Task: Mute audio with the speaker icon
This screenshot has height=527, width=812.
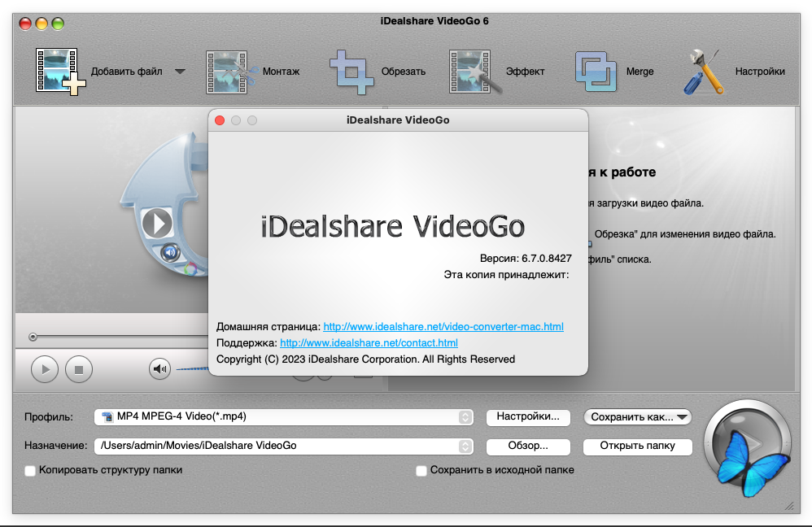Action: [160, 369]
